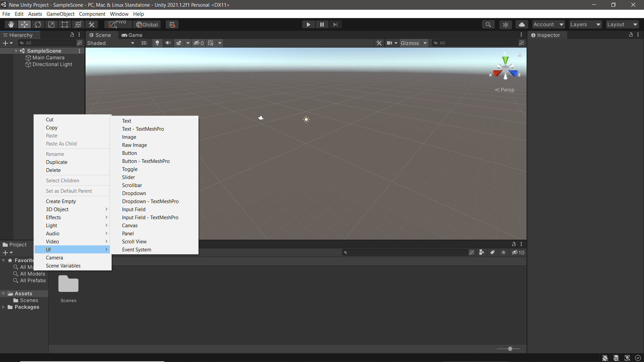The height and width of the screenshot is (362, 644).
Task: Click the Collab cloud sync icon
Action: [x=522, y=24]
